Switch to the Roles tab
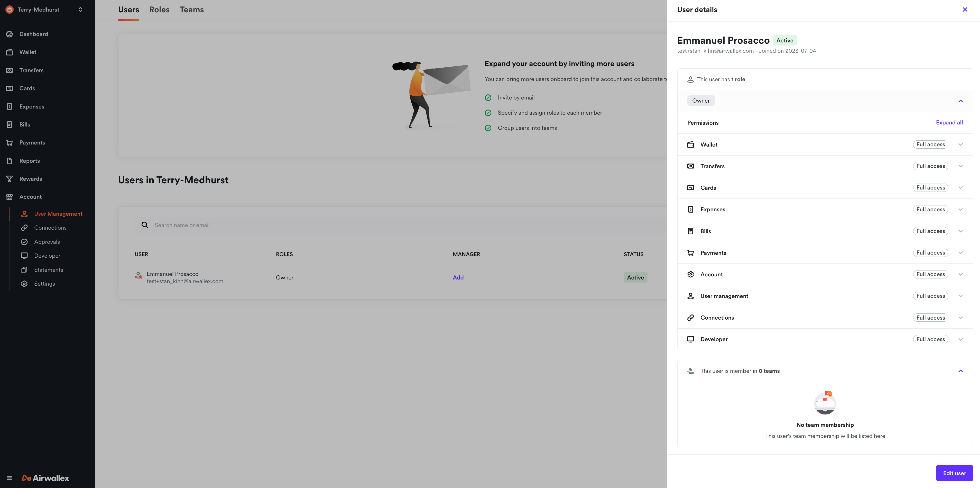980x488 pixels. 159,10
